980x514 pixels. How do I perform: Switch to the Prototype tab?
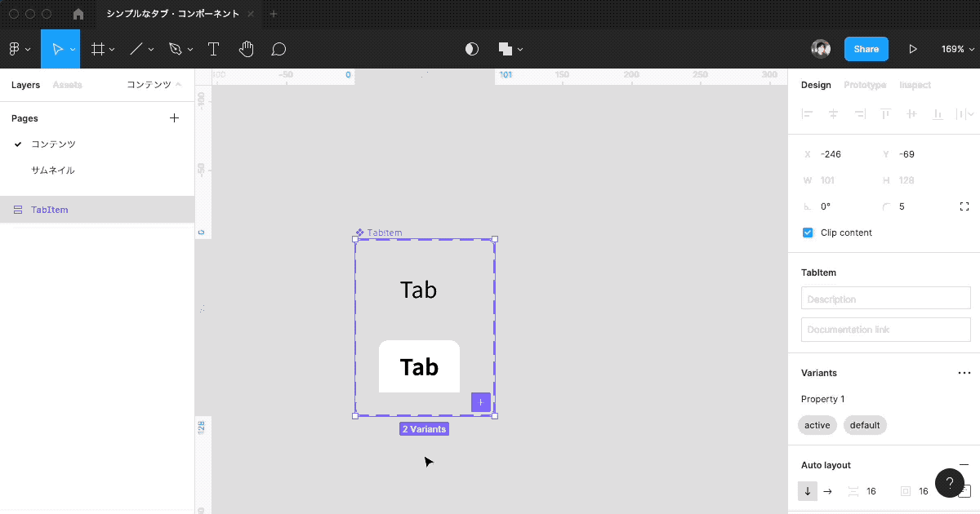(866, 85)
